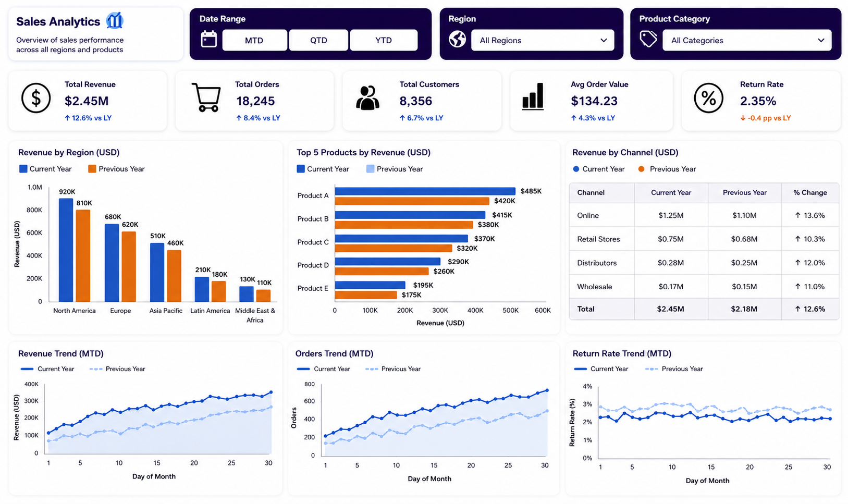Screen dimensions: 848x504
Task: Click Current Year dot in Revenue by Channel legend
Action: (576, 169)
